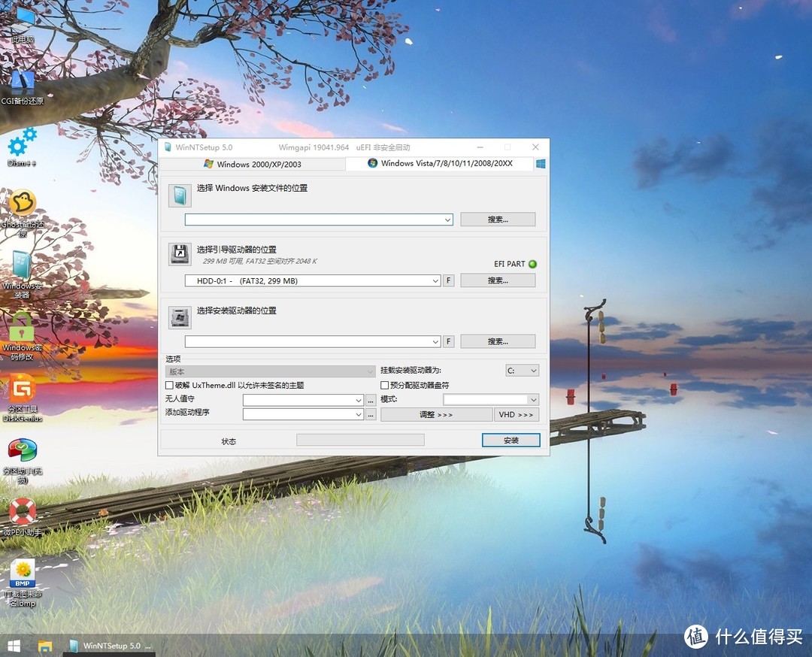Switch to Windows 2000/XP/2003 tab

coord(252,164)
